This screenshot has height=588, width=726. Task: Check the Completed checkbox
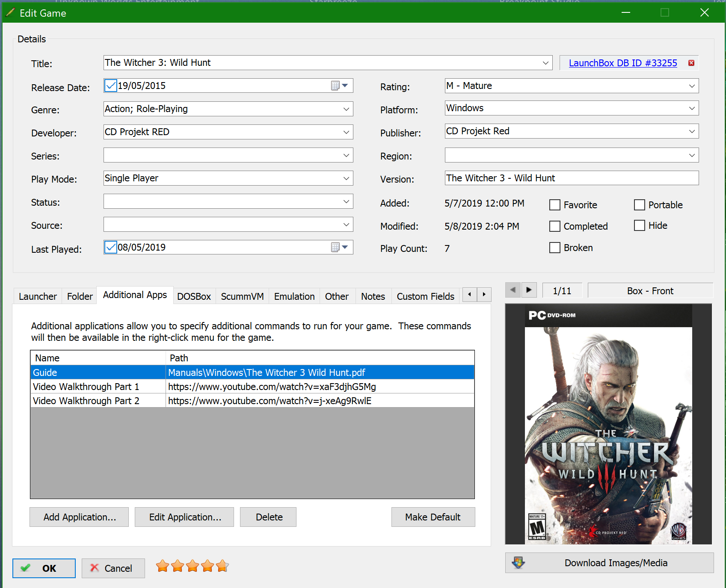click(x=555, y=226)
